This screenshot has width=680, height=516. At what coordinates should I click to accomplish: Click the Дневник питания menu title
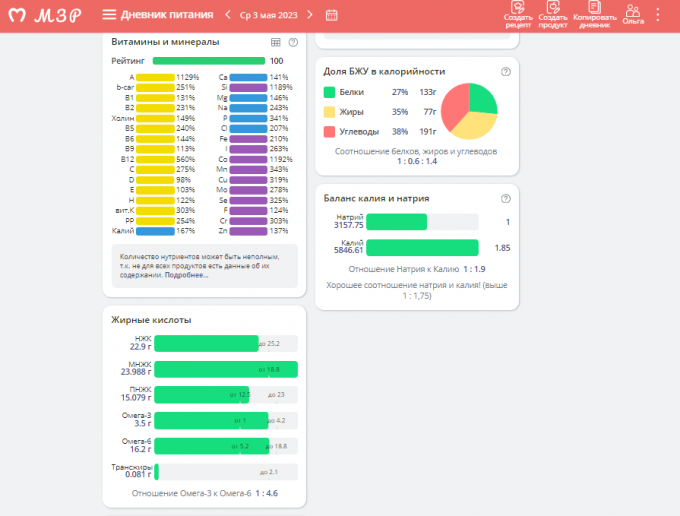166,15
